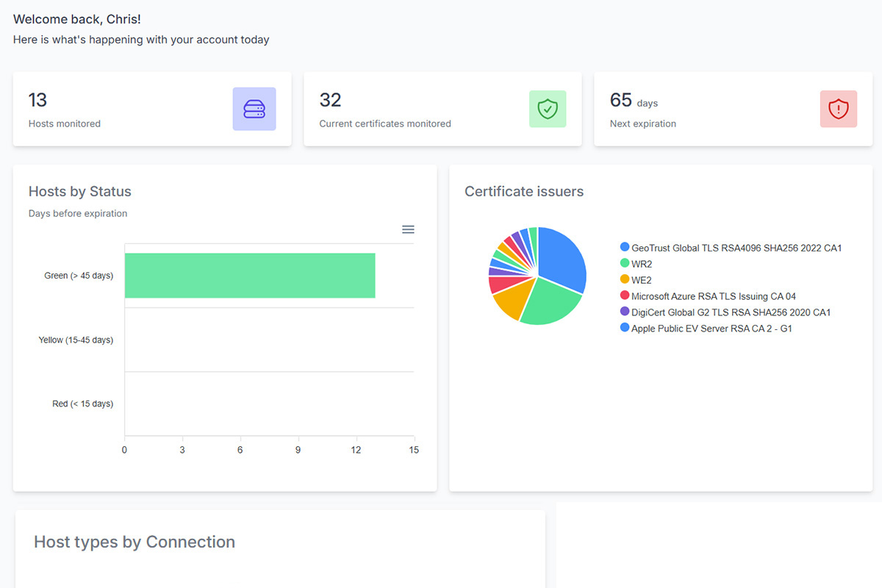882x588 pixels.
Task: Click the Host types by Connection heading
Action: click(134, 542)
